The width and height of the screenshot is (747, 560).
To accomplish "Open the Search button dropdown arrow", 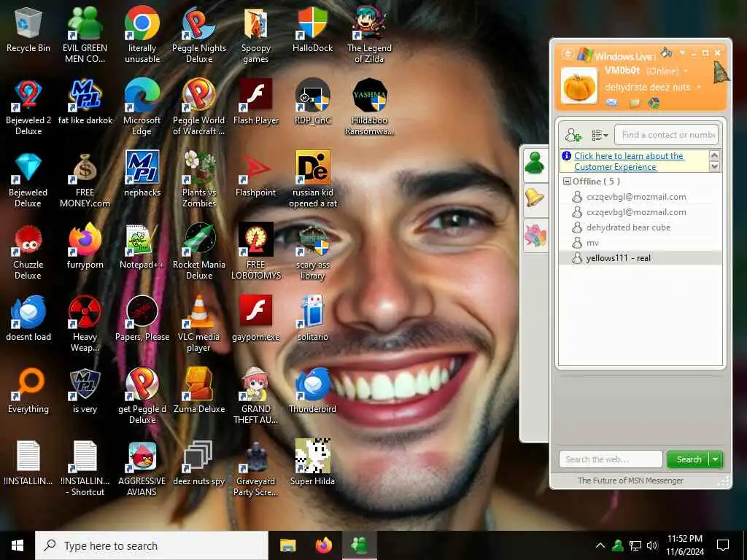I will click(716, 459).
